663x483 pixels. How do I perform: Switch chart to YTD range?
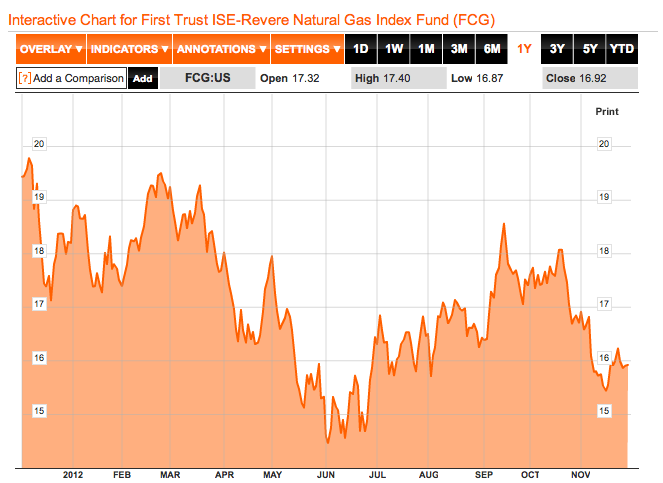pyautogui.click(x=622, y=49)
